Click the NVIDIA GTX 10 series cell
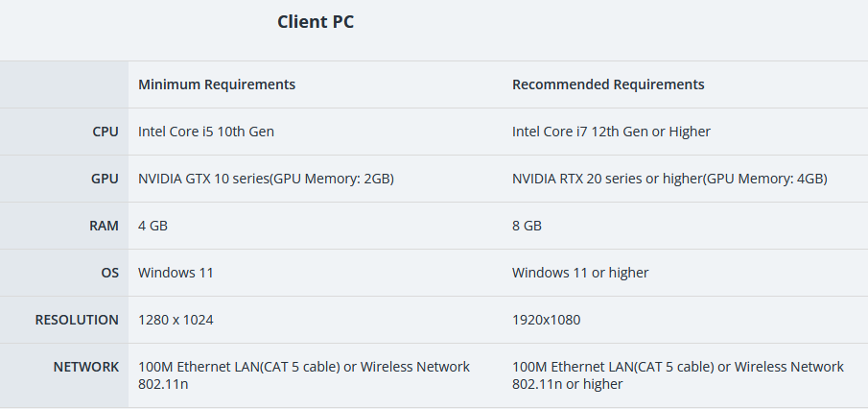 [266, 179]
